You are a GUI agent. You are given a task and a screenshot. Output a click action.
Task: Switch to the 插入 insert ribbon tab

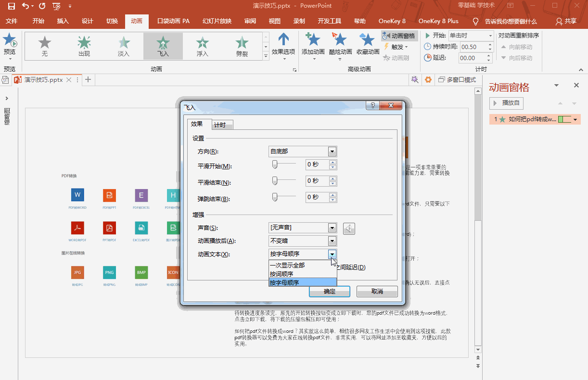(63, 21)
